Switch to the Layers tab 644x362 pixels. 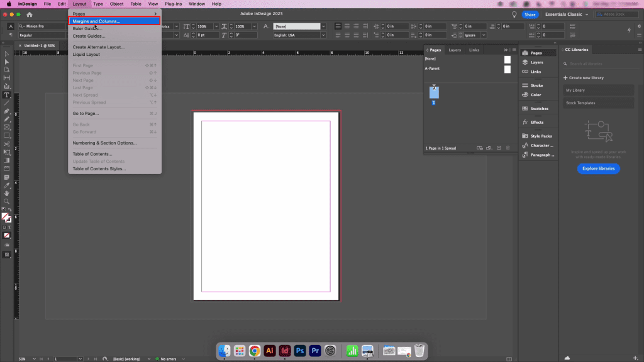pos(455,50)
